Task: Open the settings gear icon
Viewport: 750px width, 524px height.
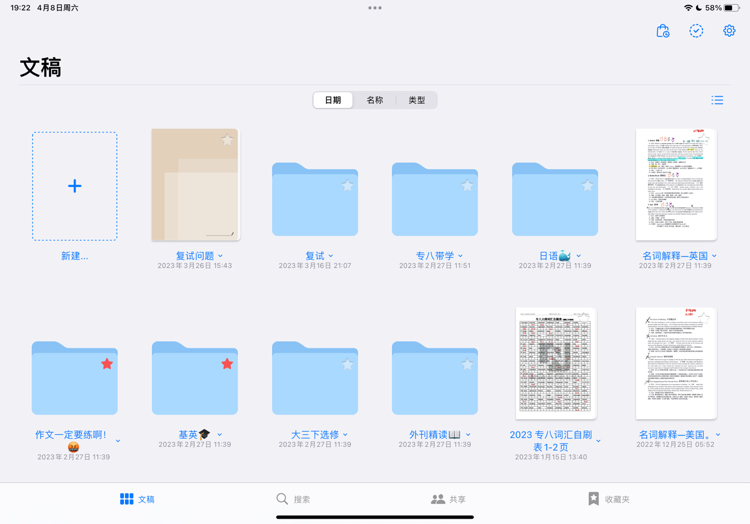Action: coord(729,31)
